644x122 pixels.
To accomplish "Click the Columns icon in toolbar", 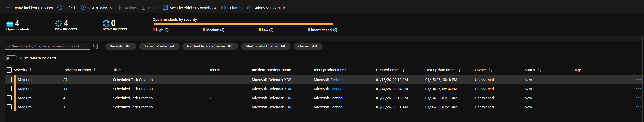I will [x=223, y=8].
